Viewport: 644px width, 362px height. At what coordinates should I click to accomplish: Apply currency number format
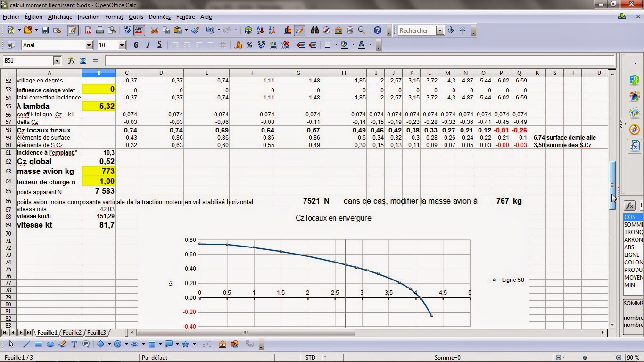pos(238,45)
